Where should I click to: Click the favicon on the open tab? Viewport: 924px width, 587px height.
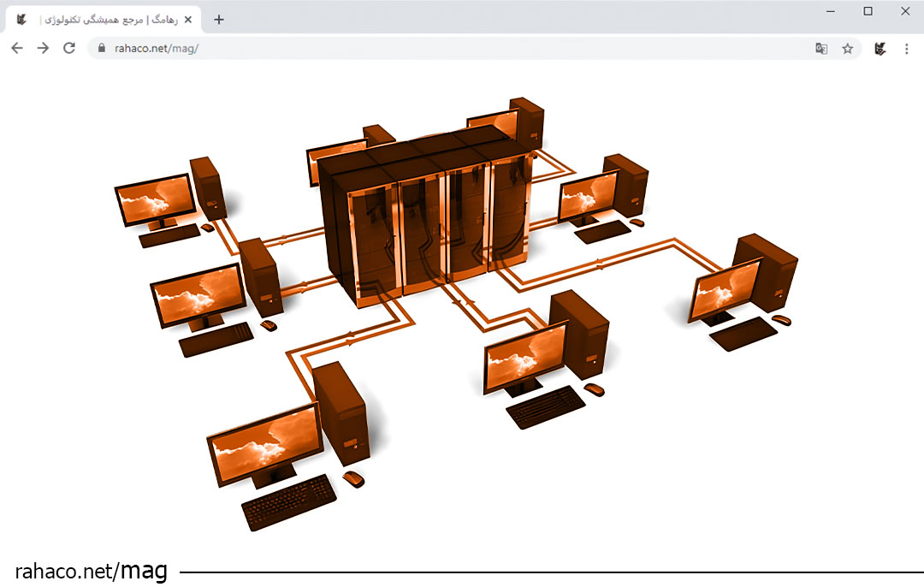pyautogui.click(x=22, y=20)
